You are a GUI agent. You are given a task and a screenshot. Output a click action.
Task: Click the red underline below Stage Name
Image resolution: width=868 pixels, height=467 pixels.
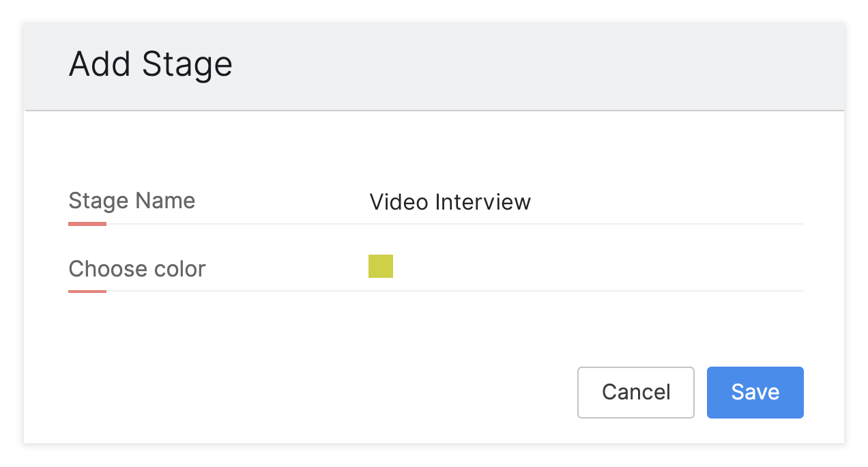pyautogui.click(x=87, y=224)
